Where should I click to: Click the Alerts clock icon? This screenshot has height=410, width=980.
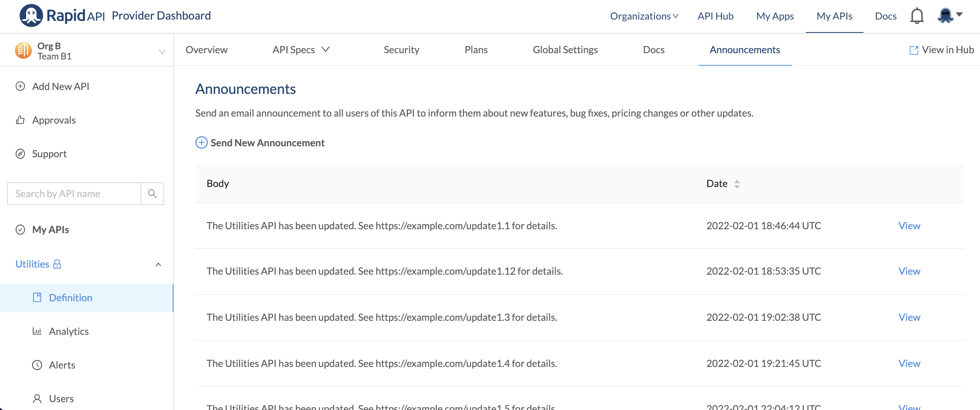37,365
